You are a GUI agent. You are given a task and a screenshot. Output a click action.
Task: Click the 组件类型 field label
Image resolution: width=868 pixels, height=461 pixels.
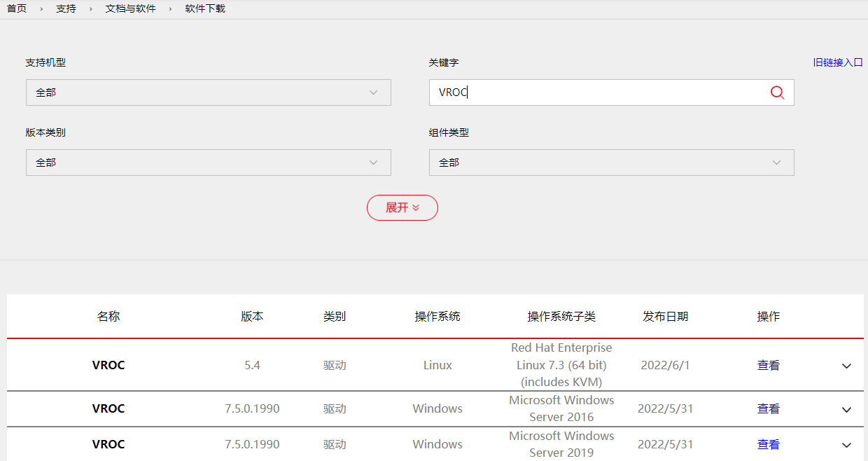pos(449,132)
